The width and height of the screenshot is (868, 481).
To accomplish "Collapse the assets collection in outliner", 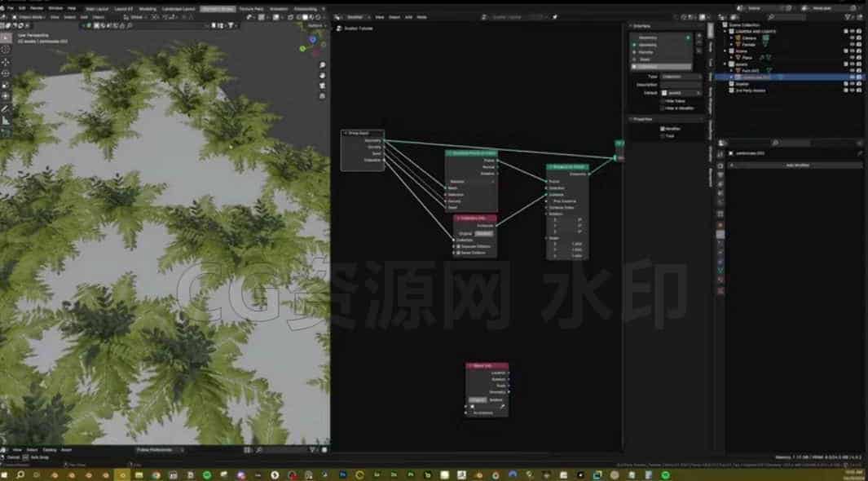I will [725, 64].
